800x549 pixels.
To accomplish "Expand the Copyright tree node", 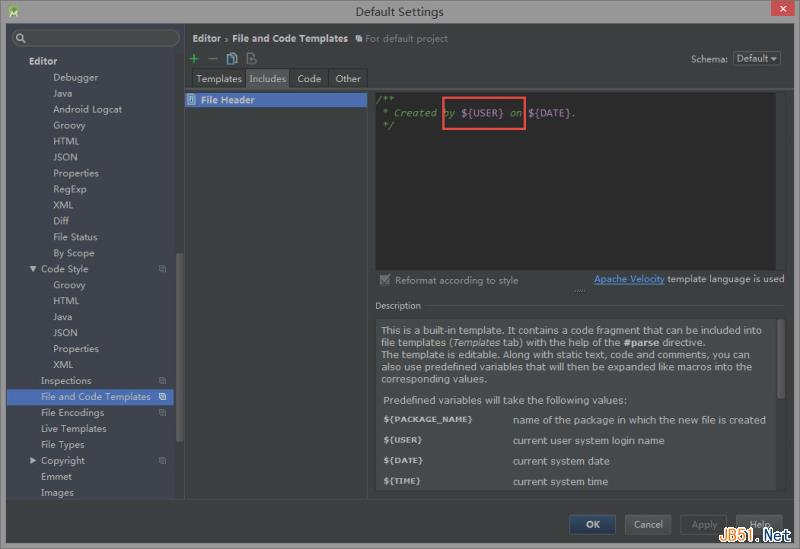I will click(x=33, y=460).
